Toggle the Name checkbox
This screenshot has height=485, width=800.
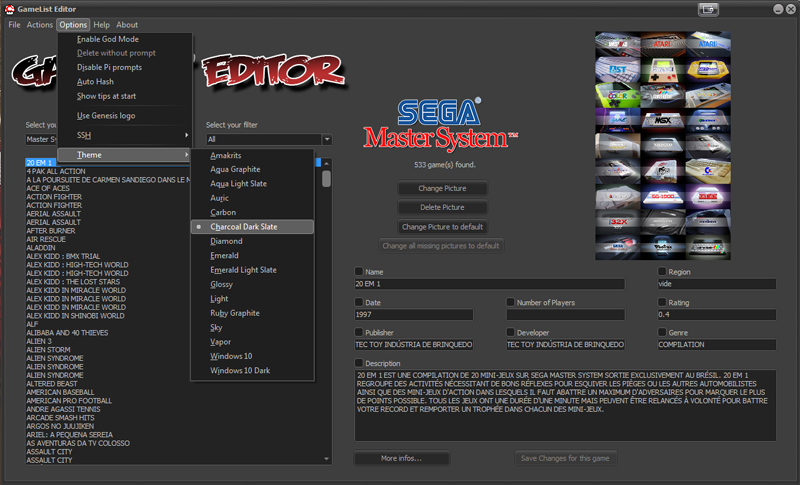coord(359,271)
